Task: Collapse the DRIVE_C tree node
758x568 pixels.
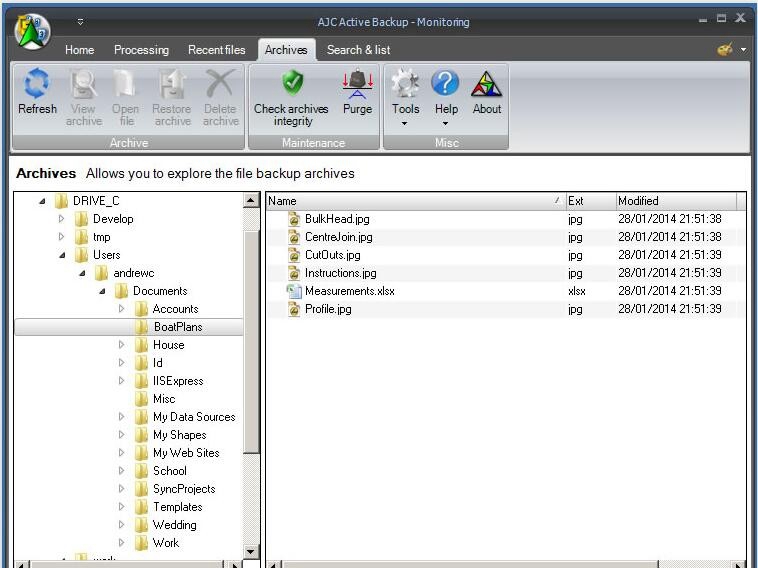Action: [x=43, y=201]
